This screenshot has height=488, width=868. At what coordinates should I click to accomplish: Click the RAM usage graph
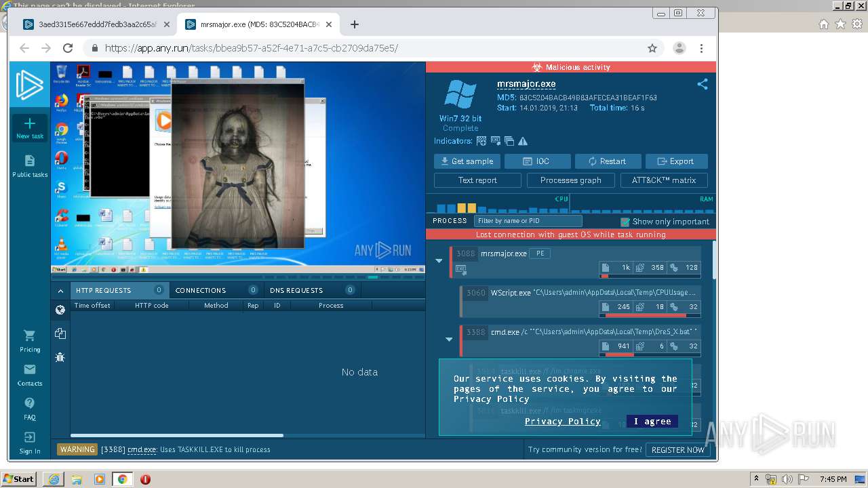(x=643, y=204)
